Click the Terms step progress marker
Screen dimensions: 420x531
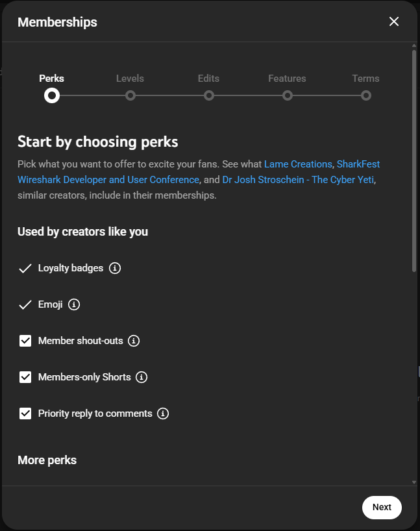pos(365,95)
